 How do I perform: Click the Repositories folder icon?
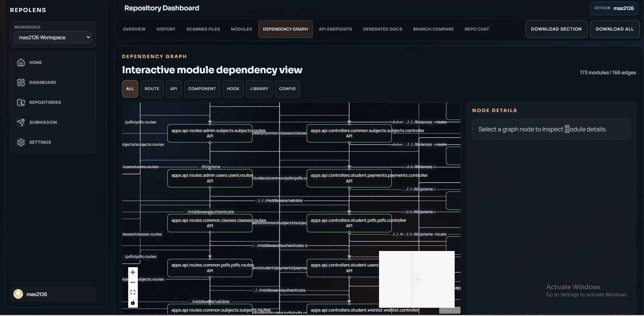[x=21, y=102]
